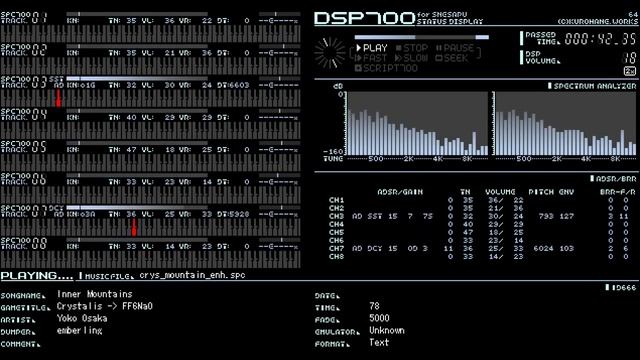Screen dimensions: 640x360
Task: Click the PLAYING.... status text
Action: [37, 276]
